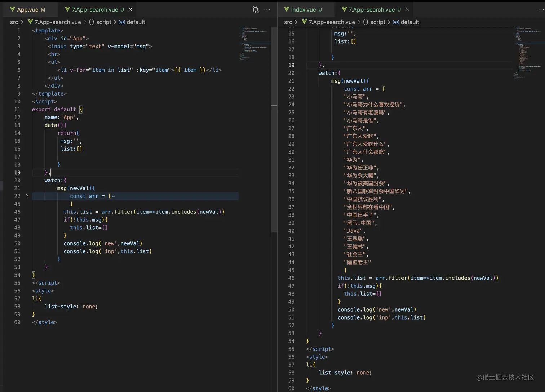Click braces script icon in left breadcrumb bar
Image resolution: width=545 pixels, height=392 pixels.
(92, 22)
